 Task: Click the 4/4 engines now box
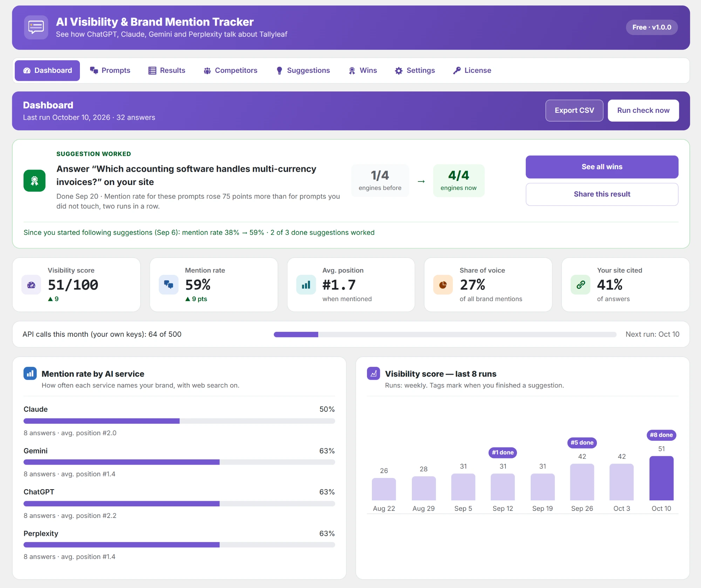(x=458, y=181)
